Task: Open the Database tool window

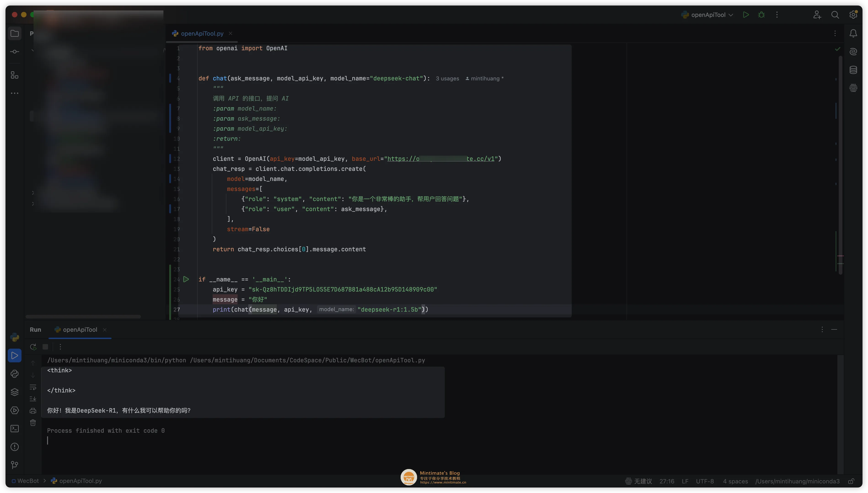Action: point(853,70)
